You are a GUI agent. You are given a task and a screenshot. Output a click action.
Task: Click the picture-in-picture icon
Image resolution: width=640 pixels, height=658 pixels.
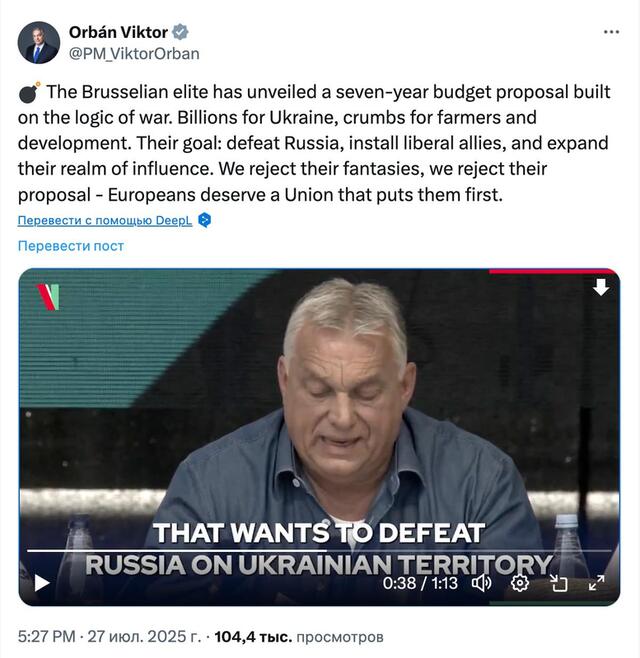click(x=558, y=582)
